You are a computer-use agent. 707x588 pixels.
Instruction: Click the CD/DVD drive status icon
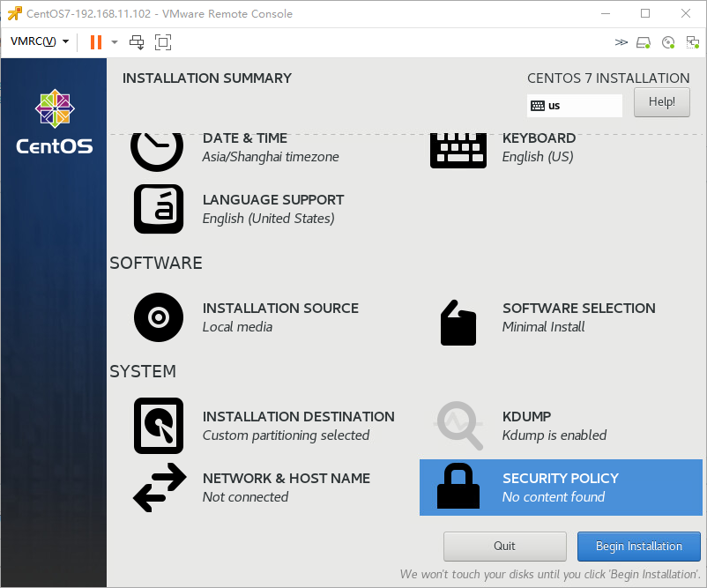pyautogui.click(x=668, y=42)
